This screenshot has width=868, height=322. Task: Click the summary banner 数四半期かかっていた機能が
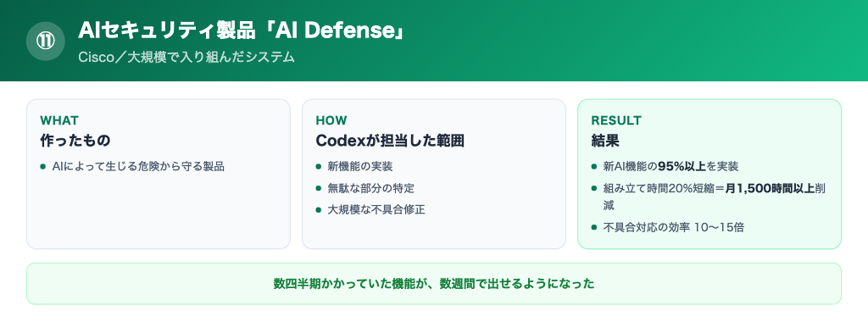(x=434, y=284)
